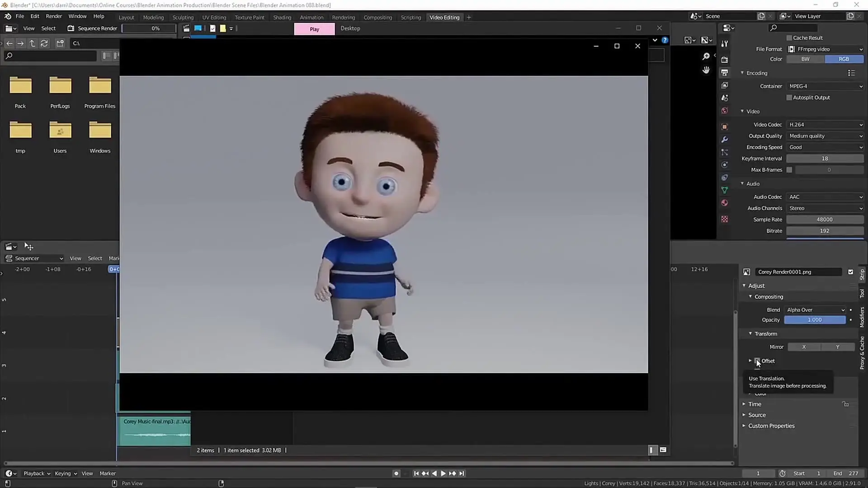Select the zoom magnifier tool in preview
Viewport: 868px width, 488px height.
click(706, 56)
